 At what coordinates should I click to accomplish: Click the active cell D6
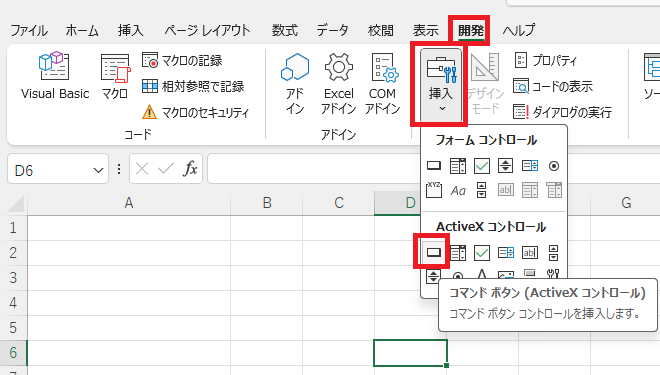pyautogui.click(x=410, y=353)
